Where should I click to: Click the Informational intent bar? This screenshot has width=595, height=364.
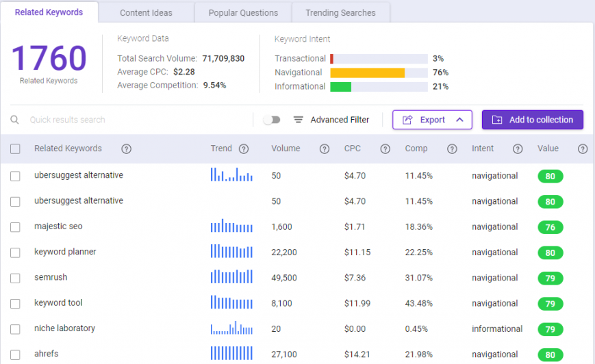pos(379,87)
